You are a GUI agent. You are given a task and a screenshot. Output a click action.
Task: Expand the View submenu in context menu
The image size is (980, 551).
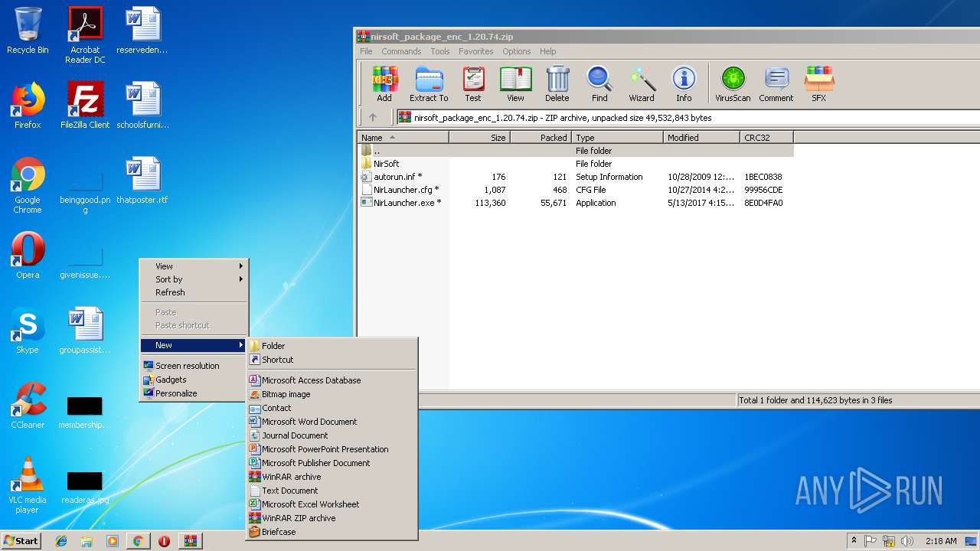(x=194, y=266)
